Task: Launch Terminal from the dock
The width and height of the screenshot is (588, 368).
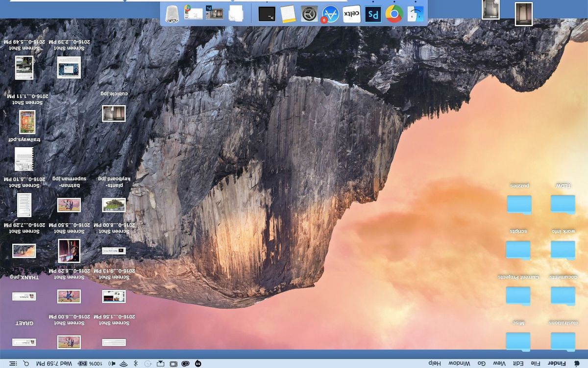Action: pos(267,14)
